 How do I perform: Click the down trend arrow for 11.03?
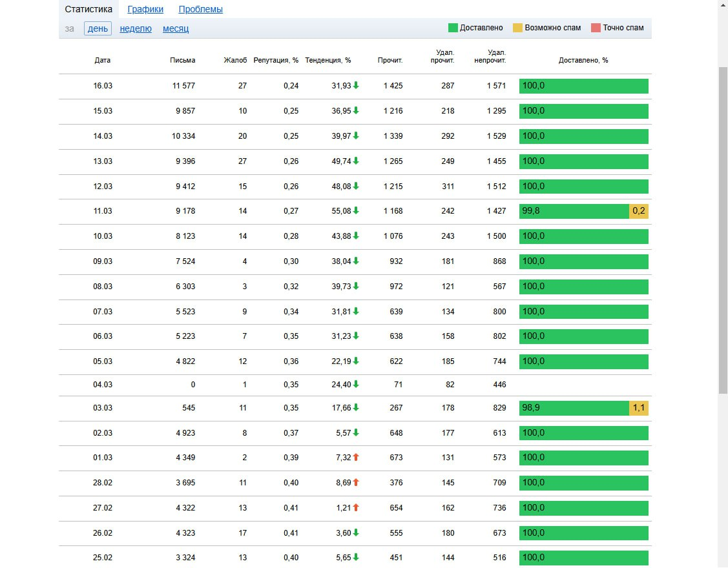click(356, 210)
